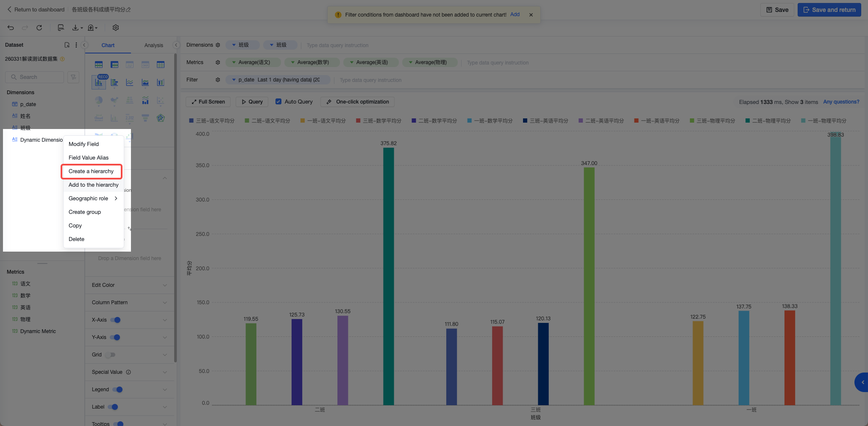The image size is (868, 426).
Task: Expand the Edit Color section
Action: click(x=130, y=285)
